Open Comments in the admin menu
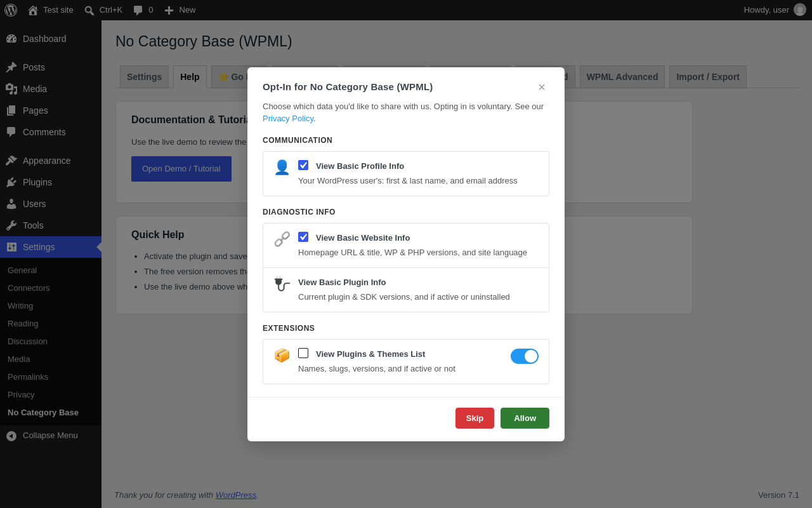 coord(51,132)
